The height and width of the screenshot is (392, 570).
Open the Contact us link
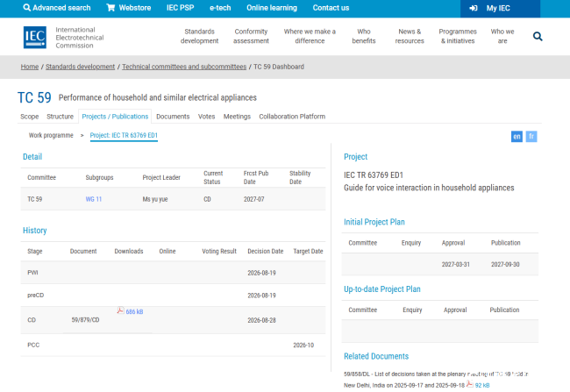point(331,8)
